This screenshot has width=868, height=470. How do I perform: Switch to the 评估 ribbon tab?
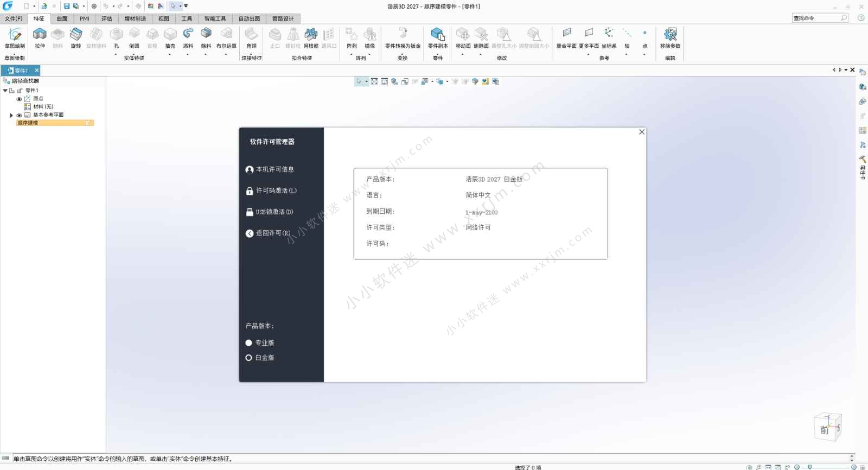[107, 18]
